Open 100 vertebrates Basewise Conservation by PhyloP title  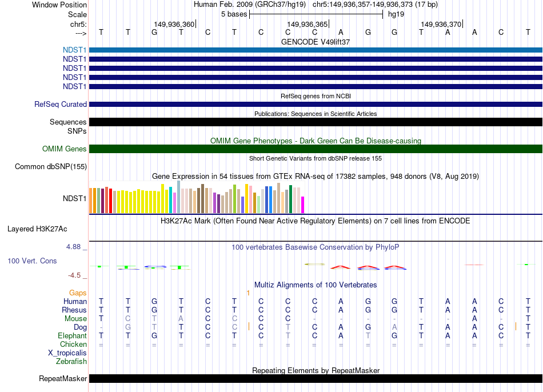316,247
